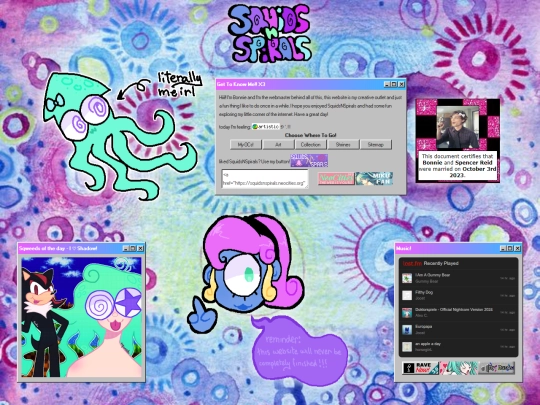The width and height of the screenshot is (540, 405).
Task: Minimize the Get To Know Me window
Action: pyautogui.click(x=387, y=84)
